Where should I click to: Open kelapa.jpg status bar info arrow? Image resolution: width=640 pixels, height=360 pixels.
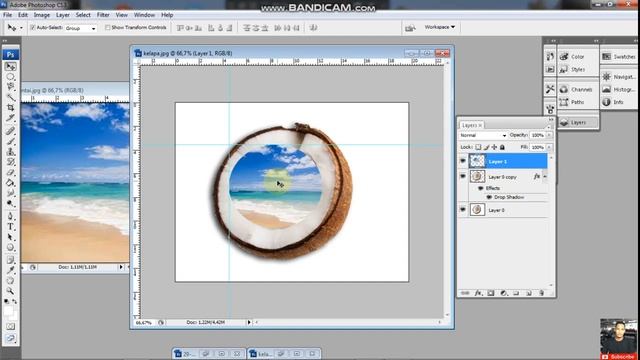pyautogui.click(x=249, y=322)
